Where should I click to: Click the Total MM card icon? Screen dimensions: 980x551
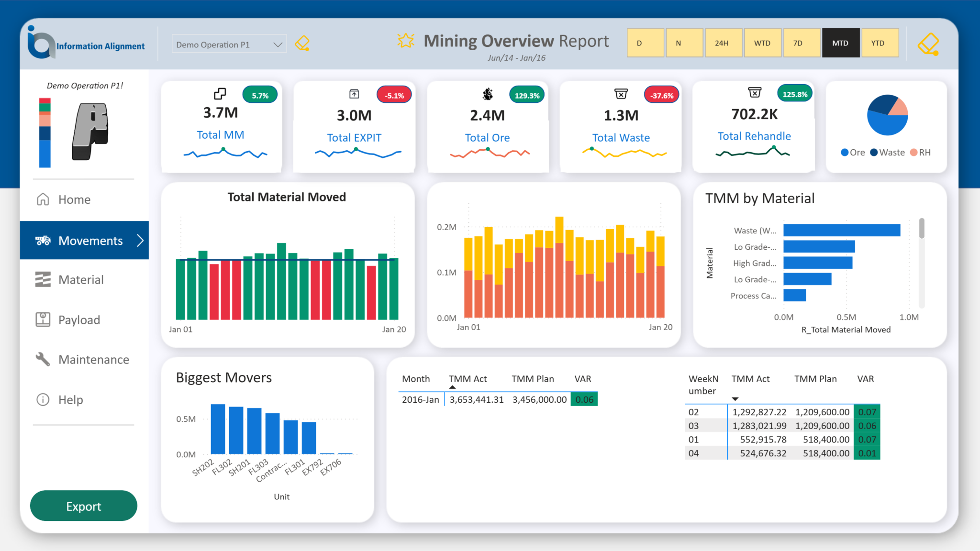point(220,93)
